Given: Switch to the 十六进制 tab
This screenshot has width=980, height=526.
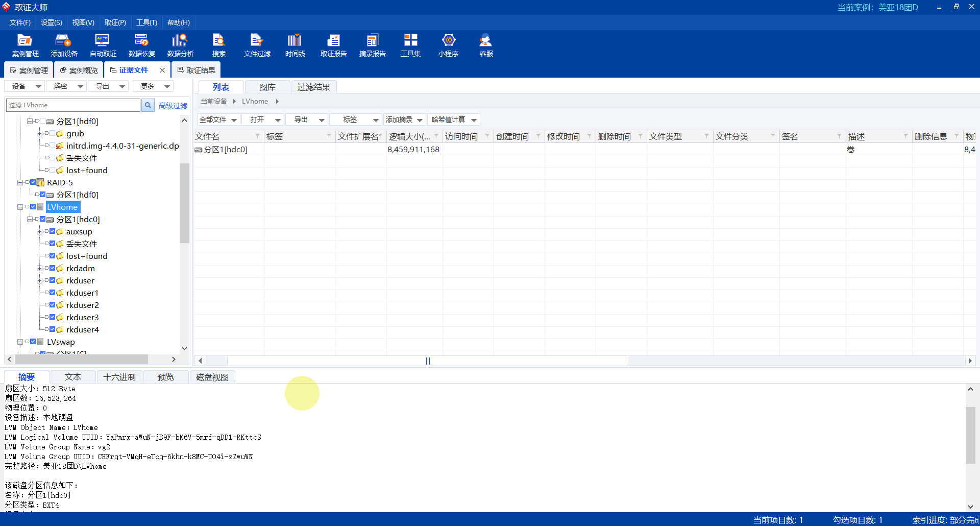Looking at the screenshot, I should click(119, 377).
